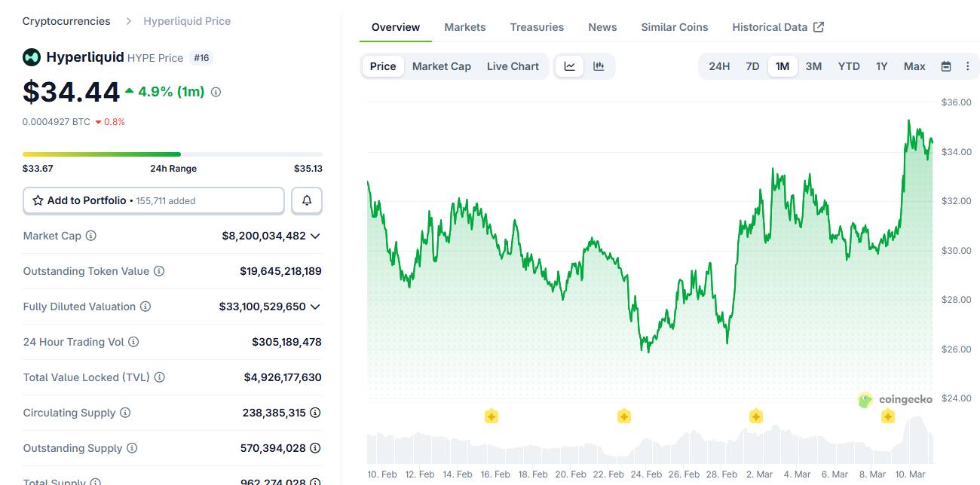Click the 24h Range progress bar
The height and width of the screenshot is (485, 980).
coord(173,154)
